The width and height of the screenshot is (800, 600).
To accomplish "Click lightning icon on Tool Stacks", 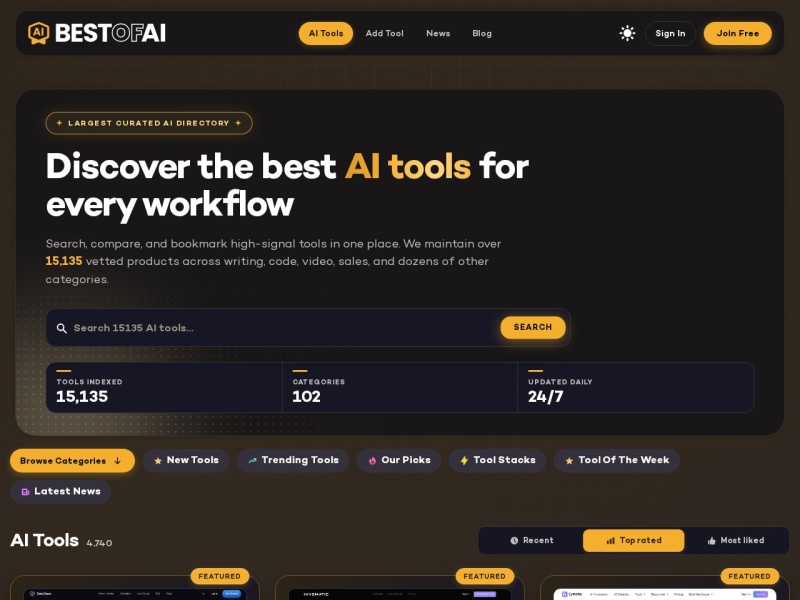I will click(464, 461).
